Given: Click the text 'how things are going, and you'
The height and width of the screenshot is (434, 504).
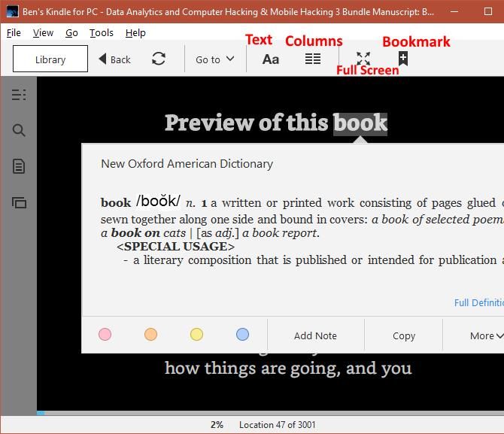Looking at the screenshot, I should (288, 369).
